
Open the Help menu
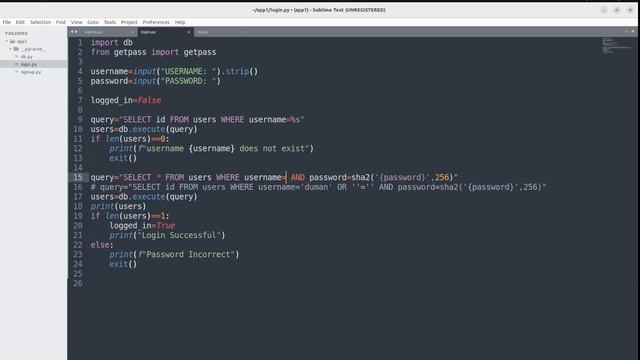180,22
